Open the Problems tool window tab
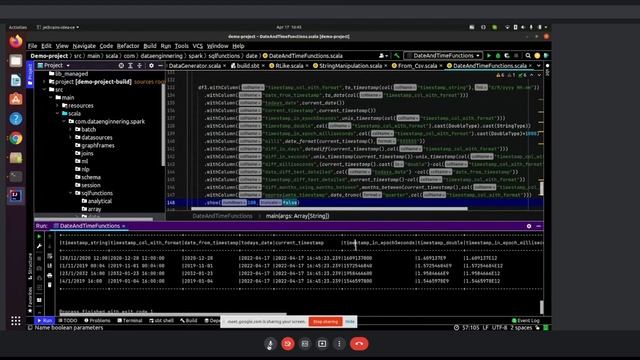 pyautogui.click(x=97, y=321)
